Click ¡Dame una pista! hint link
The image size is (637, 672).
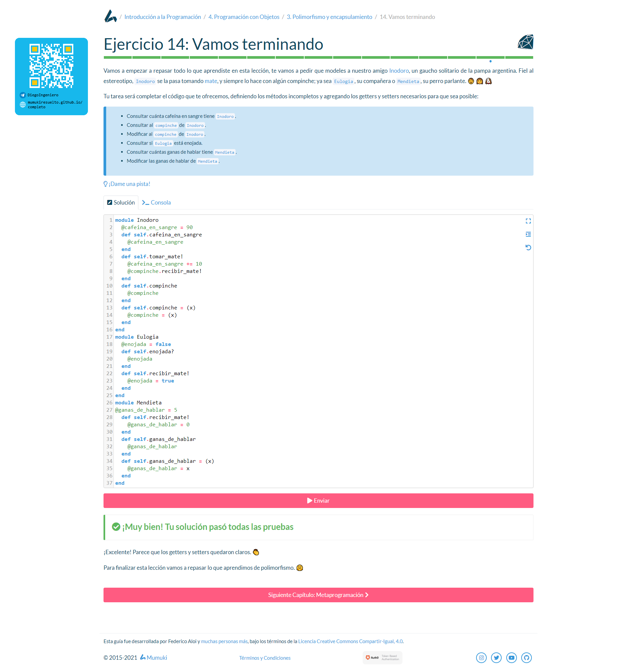(x=129, y=184)
